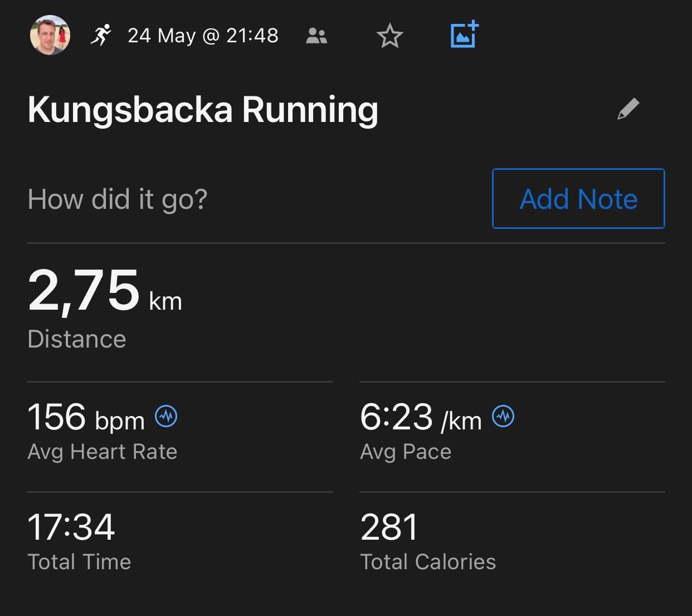The height and width of the screenshot is (616, 692).
Task: Select the 2,75 km distance value
Action: (105, 290)
